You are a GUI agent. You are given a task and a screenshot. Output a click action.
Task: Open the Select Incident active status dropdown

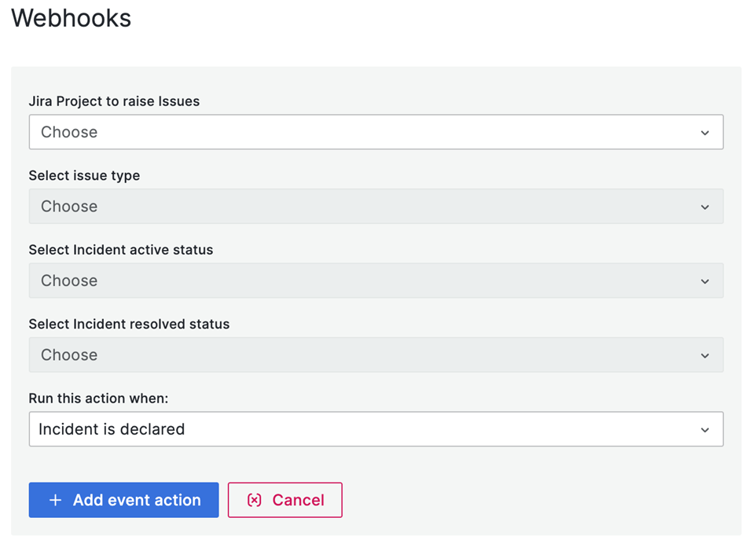[376, 281]
